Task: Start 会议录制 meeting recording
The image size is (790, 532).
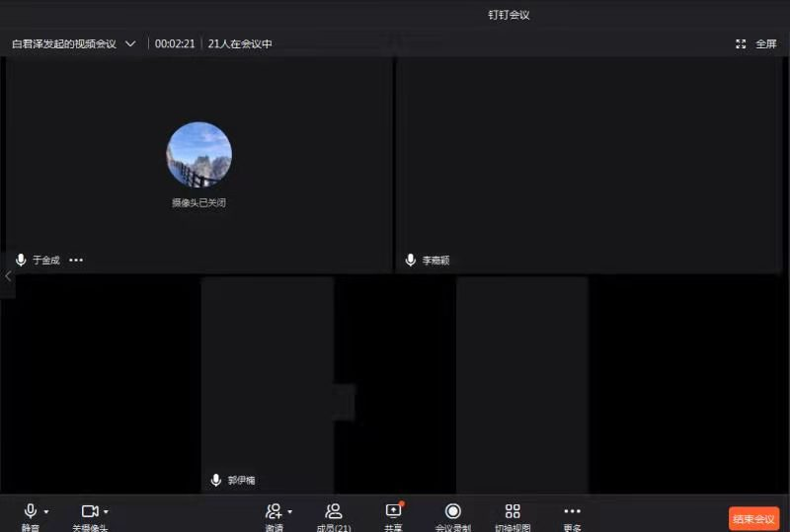Action: pyautogui.click(x=453, y=511)
